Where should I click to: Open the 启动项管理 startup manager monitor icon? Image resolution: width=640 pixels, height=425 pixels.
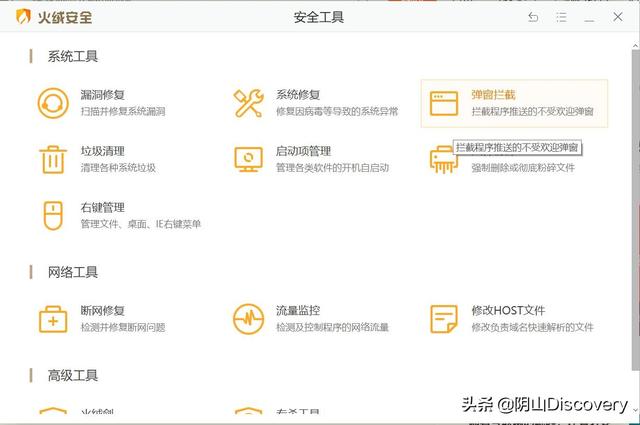pyautogui.click(x=248, y=159)
